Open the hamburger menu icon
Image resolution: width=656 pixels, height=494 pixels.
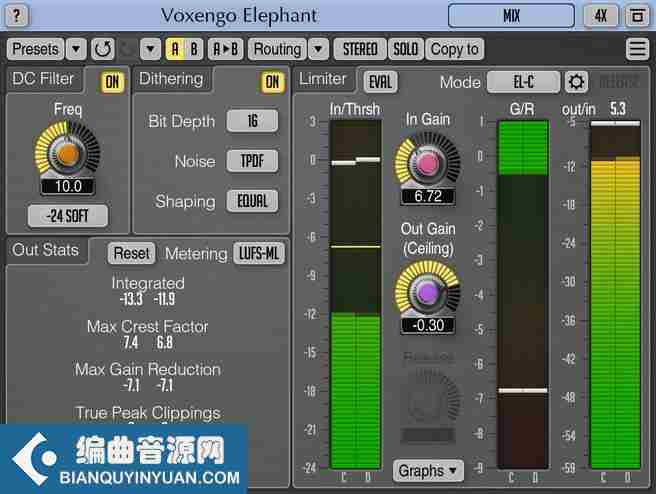point(637,49)
